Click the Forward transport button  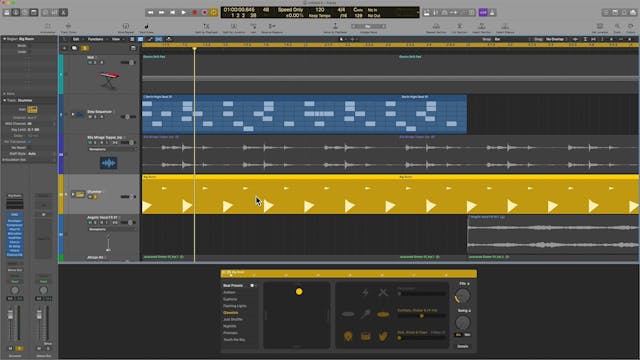[x=162, y=13]
